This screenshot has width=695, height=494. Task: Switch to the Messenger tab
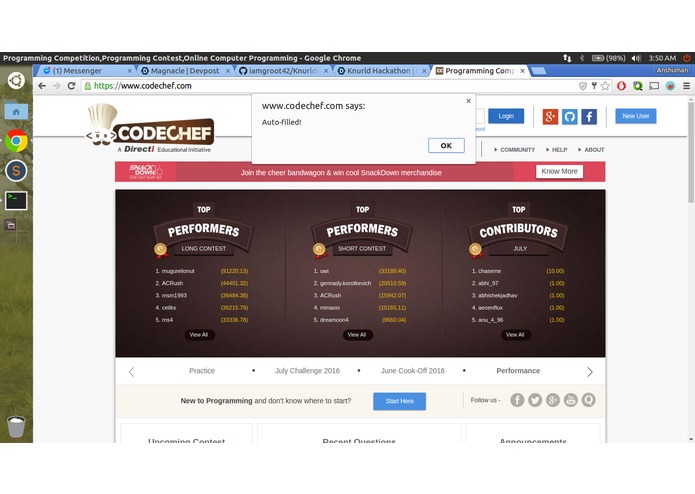point(87,71)
